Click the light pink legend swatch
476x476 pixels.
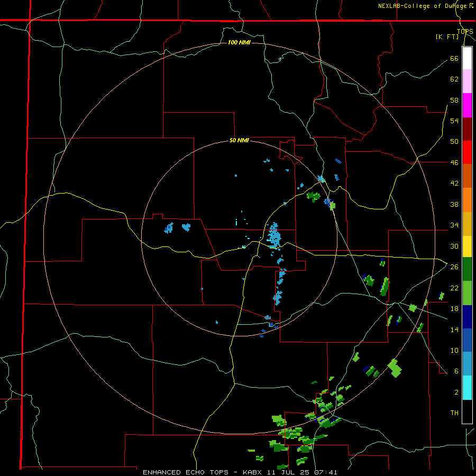(x=467, y=81)
